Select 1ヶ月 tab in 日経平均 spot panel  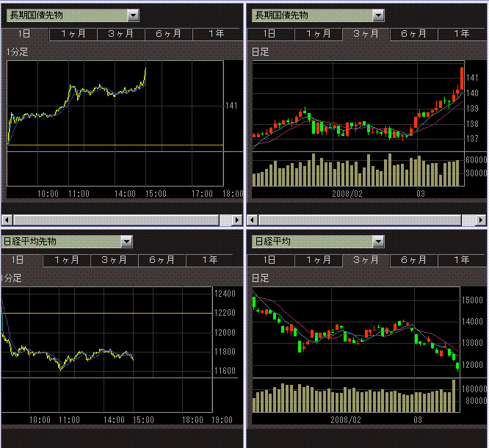coord(318,260)
